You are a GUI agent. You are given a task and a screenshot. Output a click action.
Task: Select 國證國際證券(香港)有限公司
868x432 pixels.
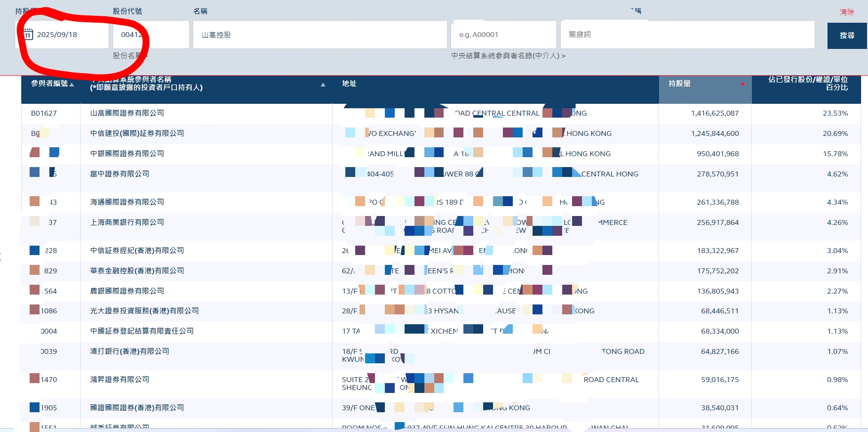[137, 408]
